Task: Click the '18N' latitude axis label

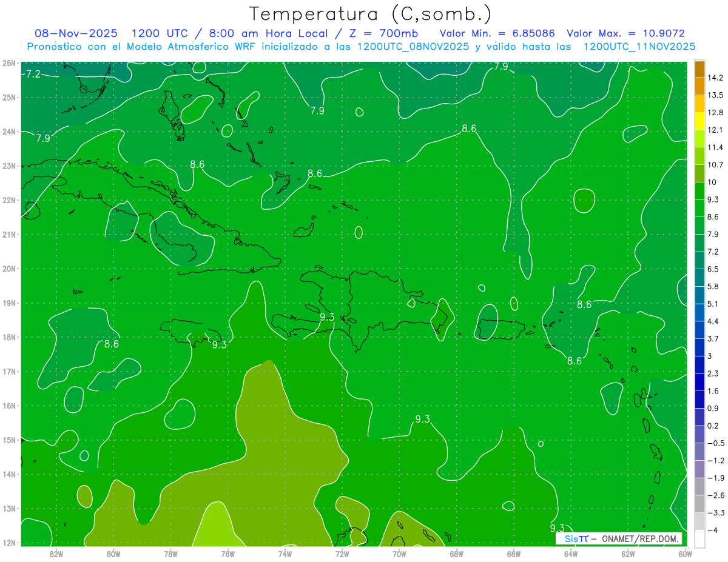Action: click(8, 337)
